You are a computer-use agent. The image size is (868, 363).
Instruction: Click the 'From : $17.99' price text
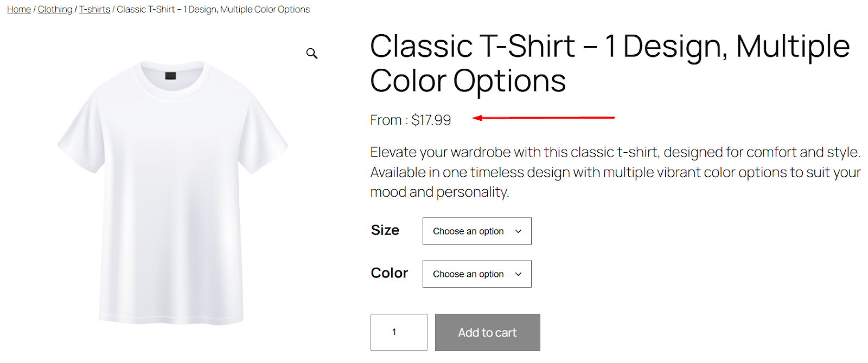click(411, 120)
